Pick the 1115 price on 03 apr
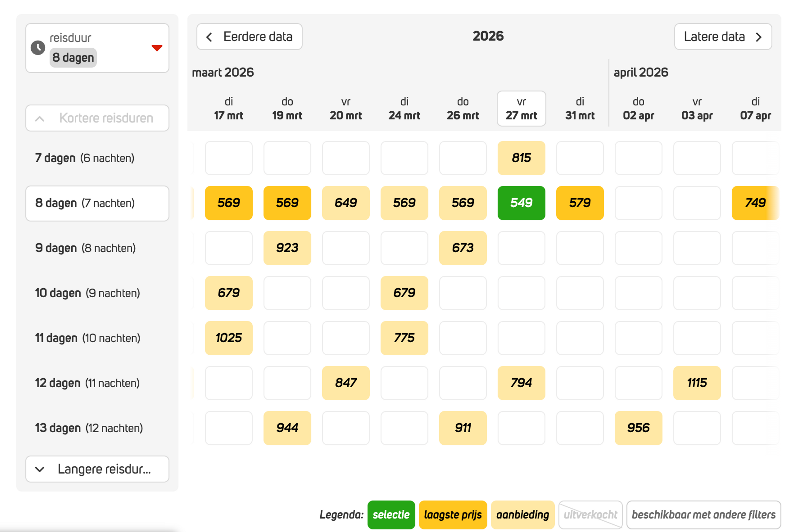The image size is (788, 532). pos(697,383)
